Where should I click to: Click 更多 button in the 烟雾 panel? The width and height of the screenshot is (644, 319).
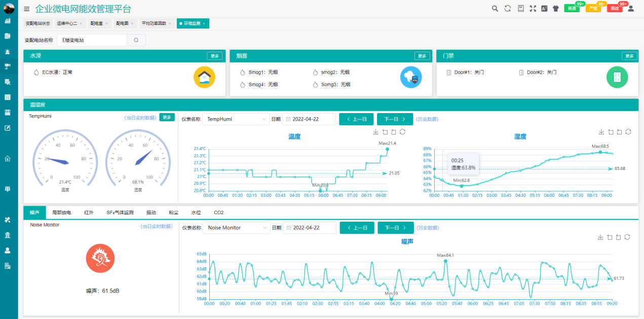point(422,56)
